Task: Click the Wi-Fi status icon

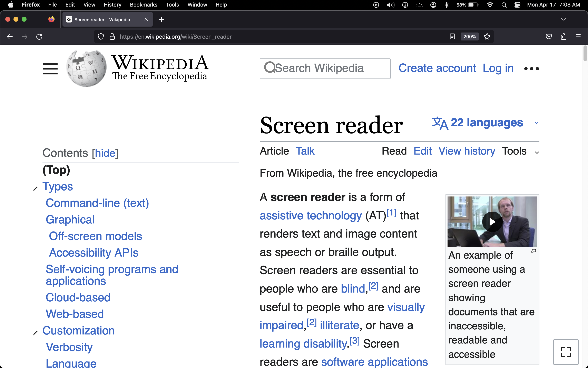Action: pyautogui.click(x=490, y=5)
